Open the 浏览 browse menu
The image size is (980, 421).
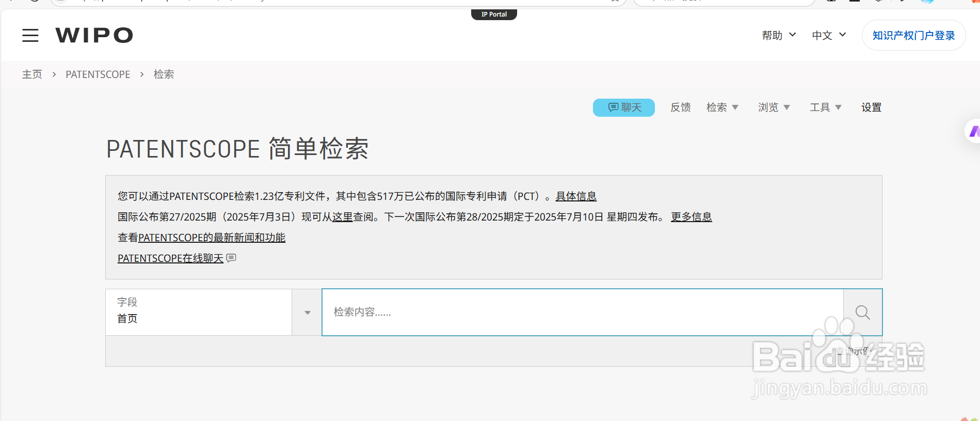(774, 107)
